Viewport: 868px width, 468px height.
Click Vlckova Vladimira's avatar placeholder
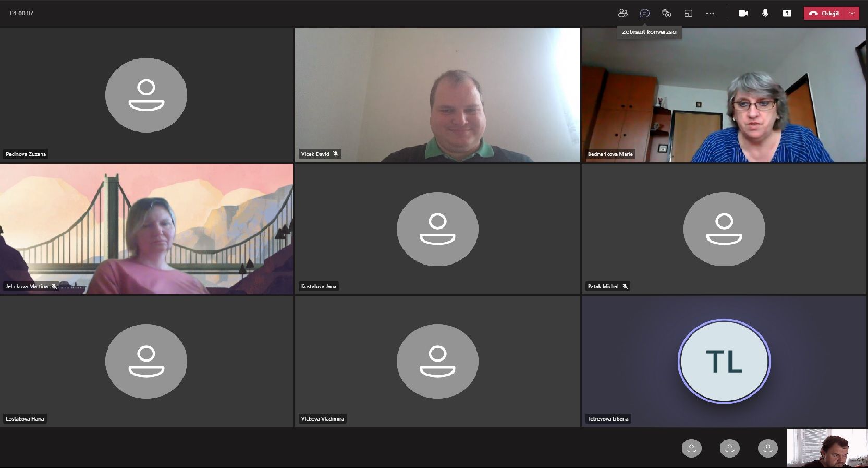point(437,361)
